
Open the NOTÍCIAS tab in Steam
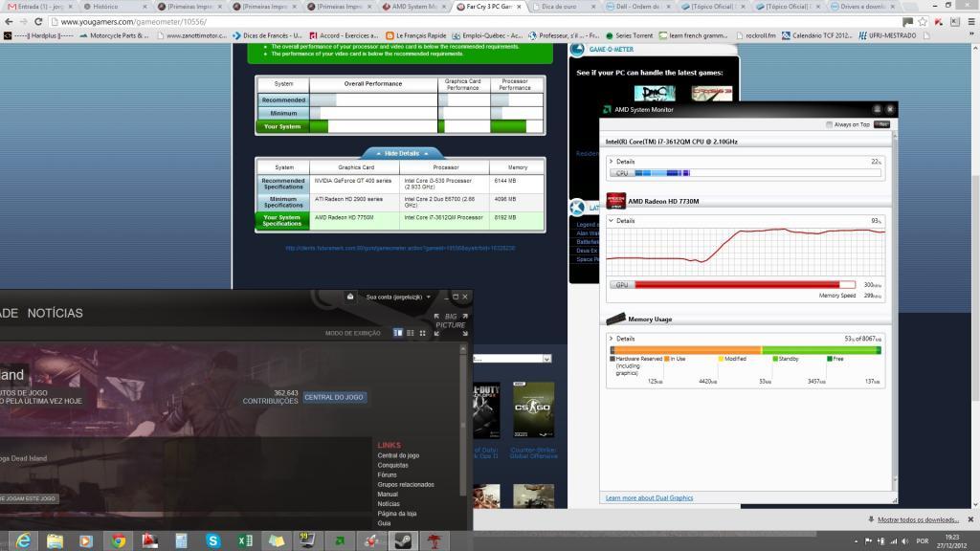click(x=55, y=313)
